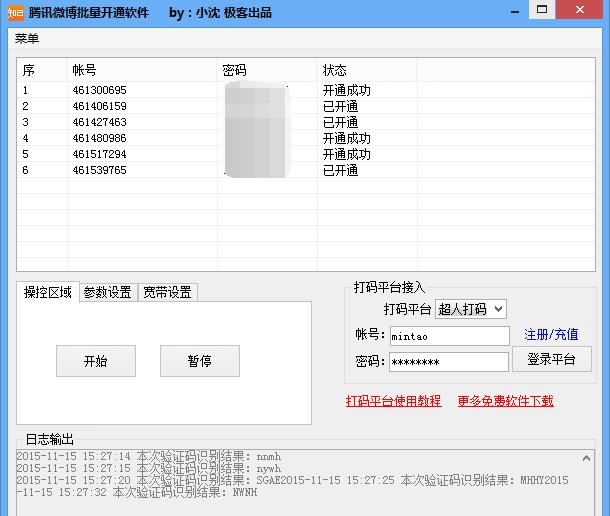Switch to the 宽带设置 tab
This screenshot has width=610, height=516.
point(167,292)
